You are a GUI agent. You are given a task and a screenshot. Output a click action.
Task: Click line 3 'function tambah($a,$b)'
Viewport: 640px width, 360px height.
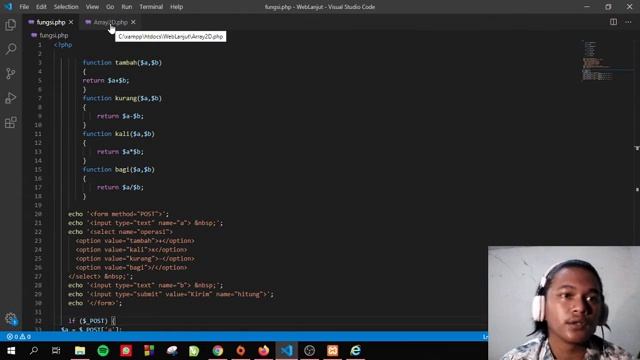[122, 62]
